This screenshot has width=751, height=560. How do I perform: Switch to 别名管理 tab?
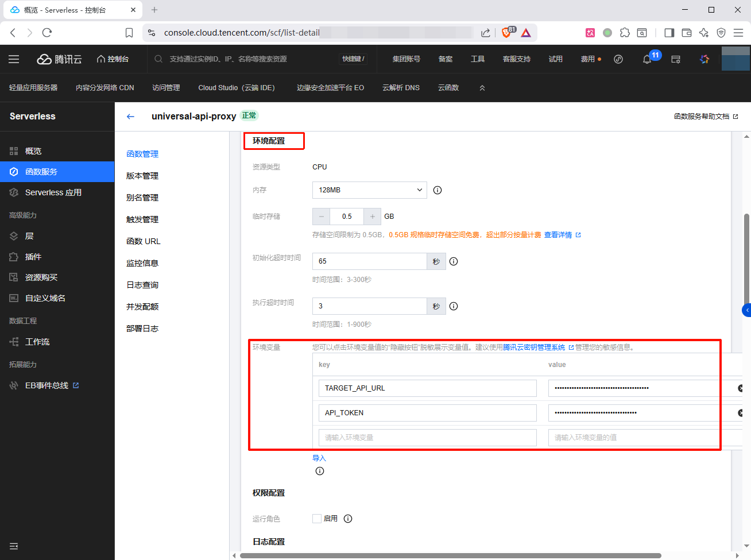142,198
